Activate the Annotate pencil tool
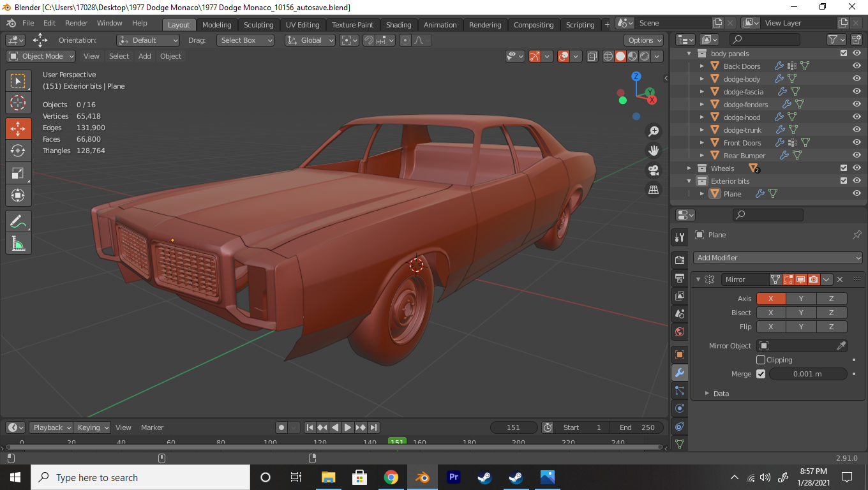The height and width of the screenshot is (490, 868). tap(18, 221)
